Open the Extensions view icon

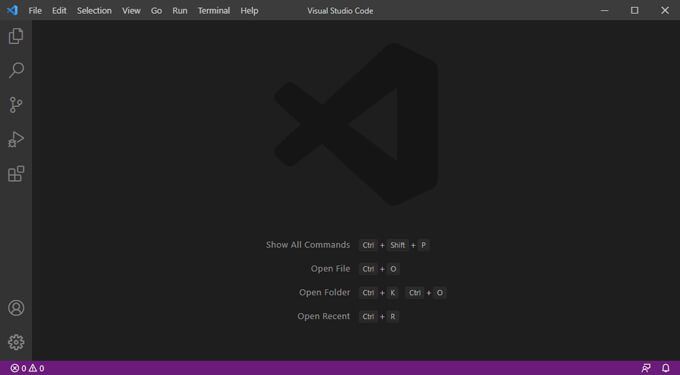click(16, 173)
